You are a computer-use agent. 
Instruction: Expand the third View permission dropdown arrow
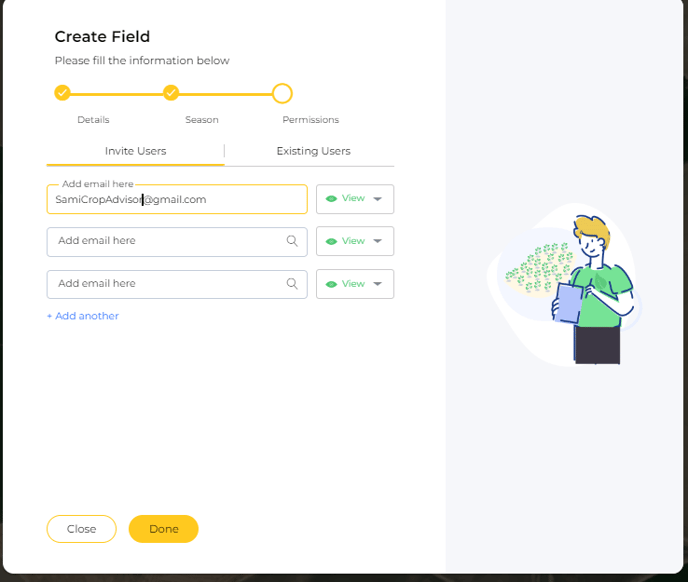click(x=377, y=284)
